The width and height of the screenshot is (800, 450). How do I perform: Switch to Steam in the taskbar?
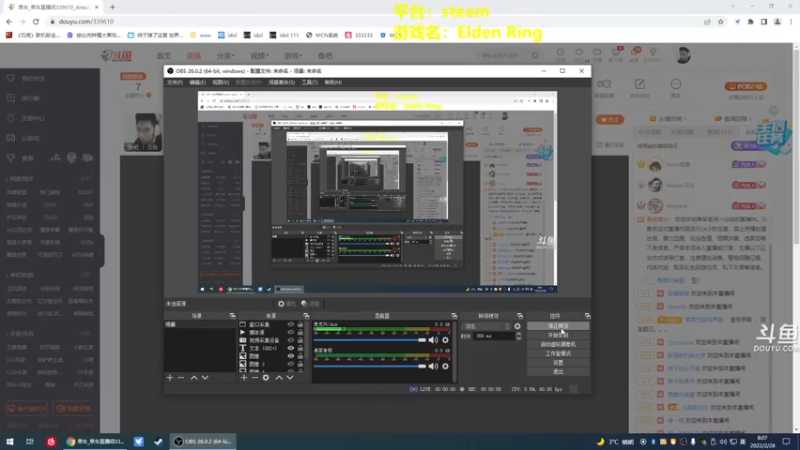point(158,441)
